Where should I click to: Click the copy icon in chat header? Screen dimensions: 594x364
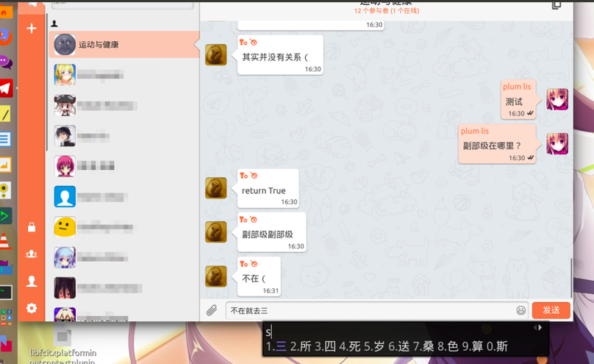(x=556, y=4)
